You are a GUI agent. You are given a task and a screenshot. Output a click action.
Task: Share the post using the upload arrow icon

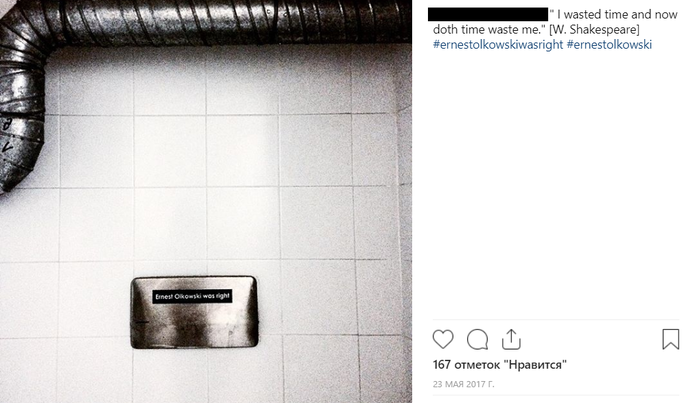coord(511,339)
